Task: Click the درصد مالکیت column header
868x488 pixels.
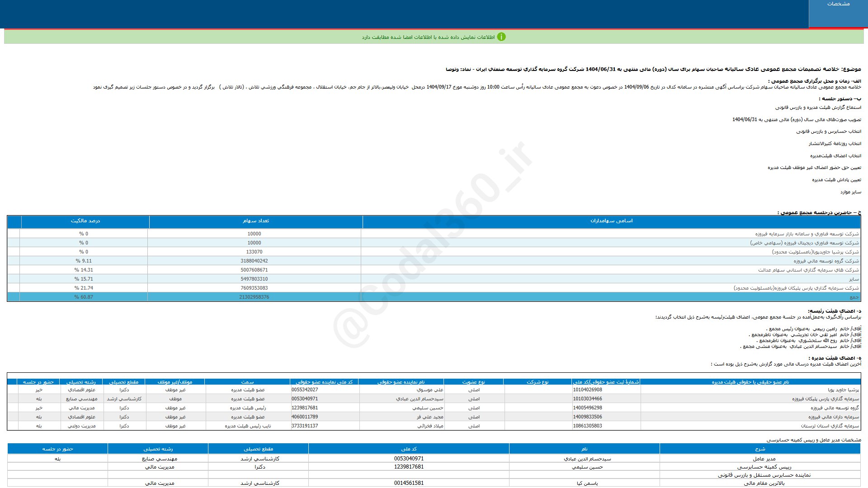Action: pyautogui.click(x=85, y=221)
